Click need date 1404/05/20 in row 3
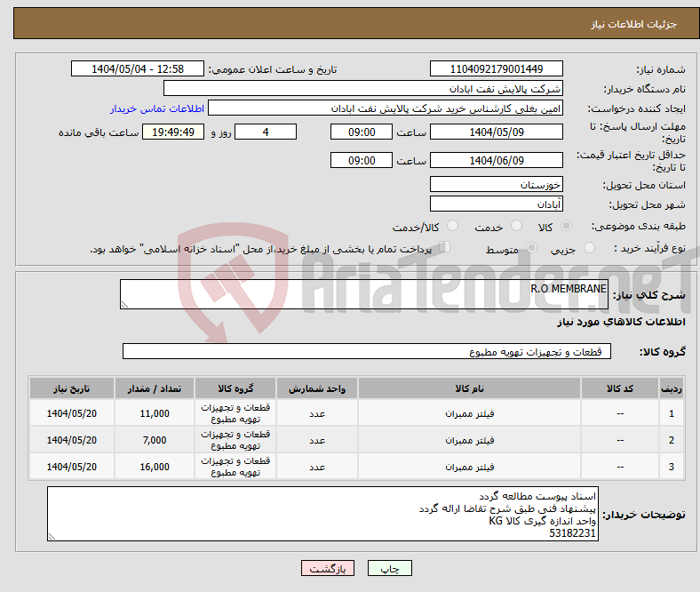Screen dimensions: 700x592 pyautogui.click(x=72, y=467)
